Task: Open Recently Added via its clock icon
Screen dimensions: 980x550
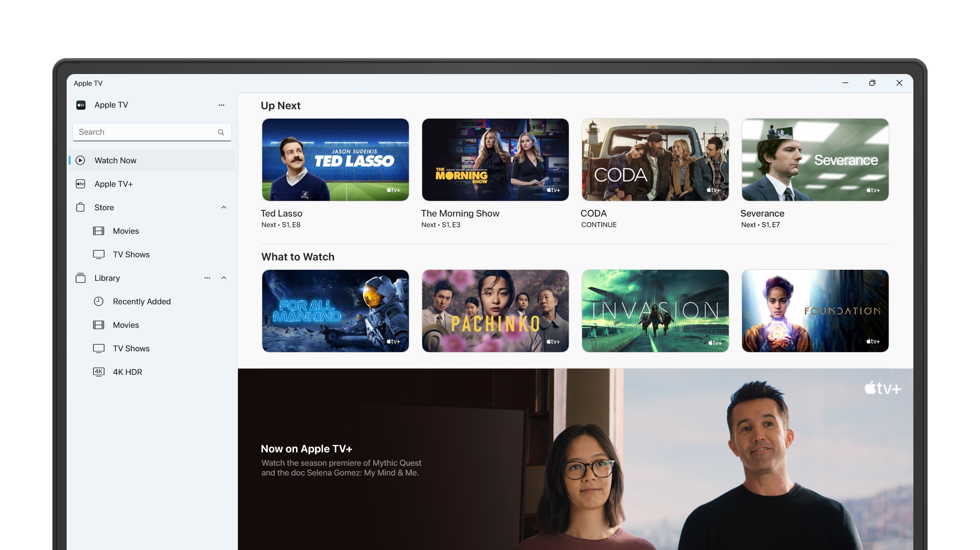Action: pos(98,301)
